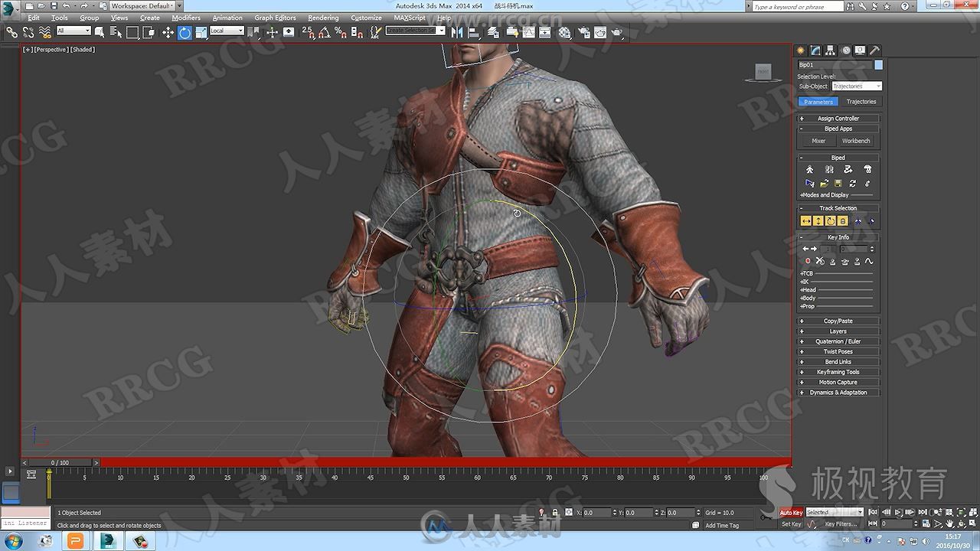Image resolution: width=980 pixels, height=551 pixels.
Task: Click Motion Flow Mode in the Biped rollout
Action: pos(848,169)
